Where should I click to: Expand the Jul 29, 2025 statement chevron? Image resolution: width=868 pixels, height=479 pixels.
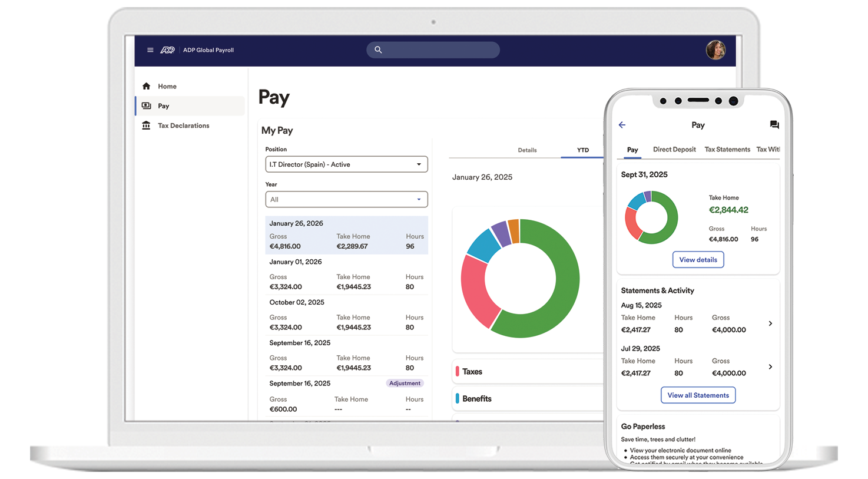pyautogui.click(x=770, y=366)
